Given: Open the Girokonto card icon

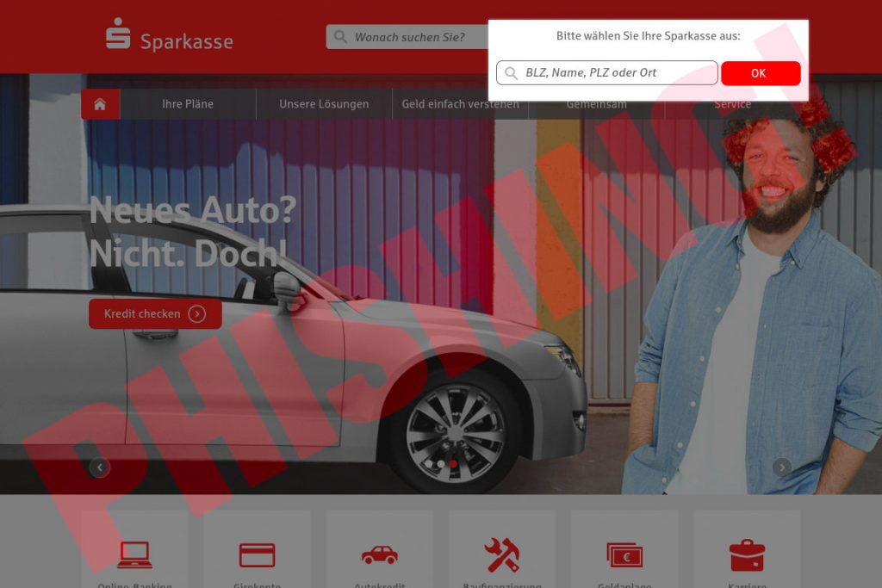Looking at the screenshot, I should 257,555.
